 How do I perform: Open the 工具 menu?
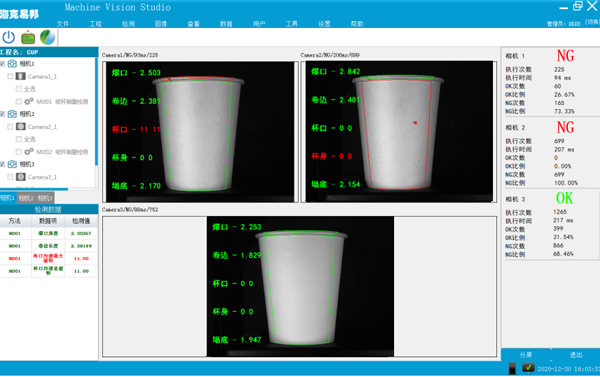tap(292, 24)
